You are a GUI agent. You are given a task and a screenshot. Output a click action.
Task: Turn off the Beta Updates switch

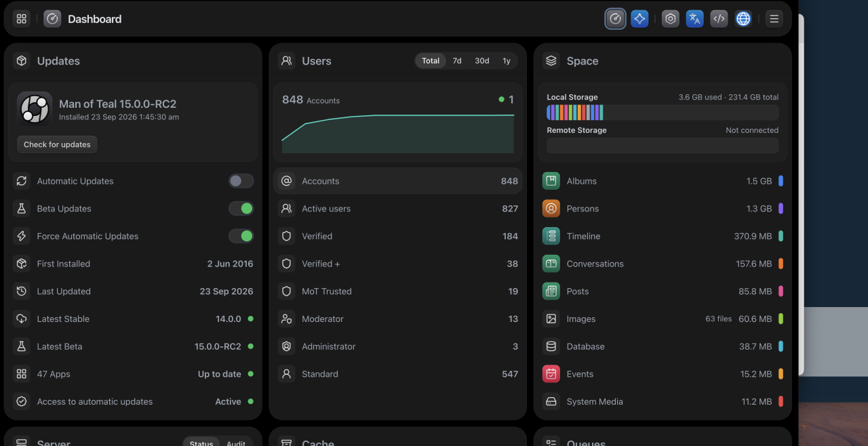(241, 209)
